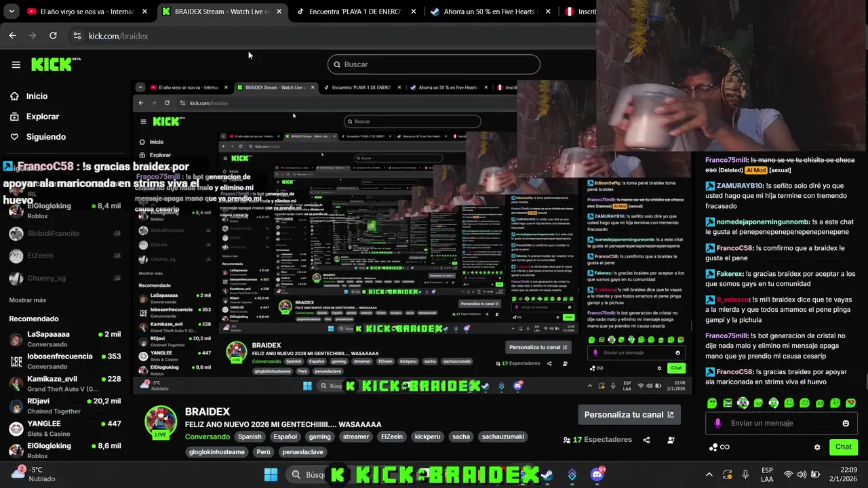Go to Inicio in the sidebar
The width and height of the screenshot is (868, 488).
click(28, 96)
